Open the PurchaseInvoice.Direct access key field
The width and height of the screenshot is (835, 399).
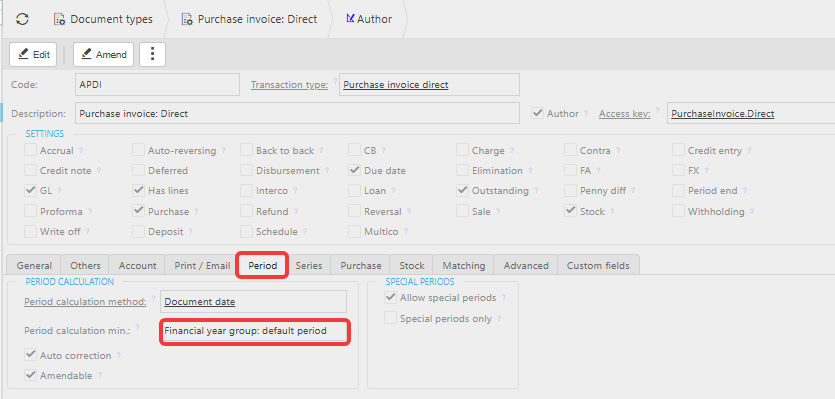pyautogui.click(x=751, y=113)
